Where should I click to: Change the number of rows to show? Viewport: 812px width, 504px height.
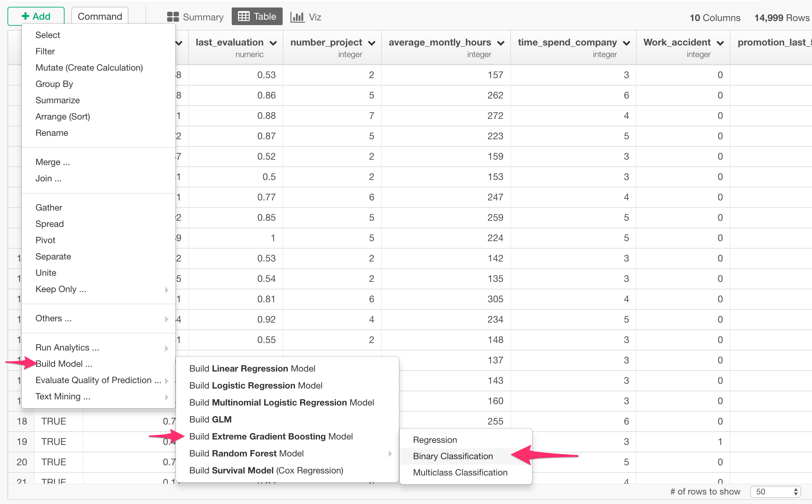(774, 491)
